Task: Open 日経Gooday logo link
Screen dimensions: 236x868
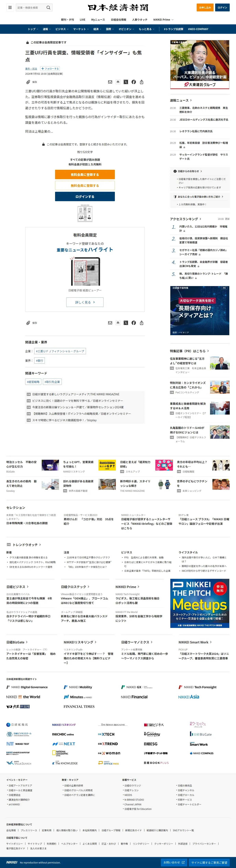Action: tap(152, 734)
